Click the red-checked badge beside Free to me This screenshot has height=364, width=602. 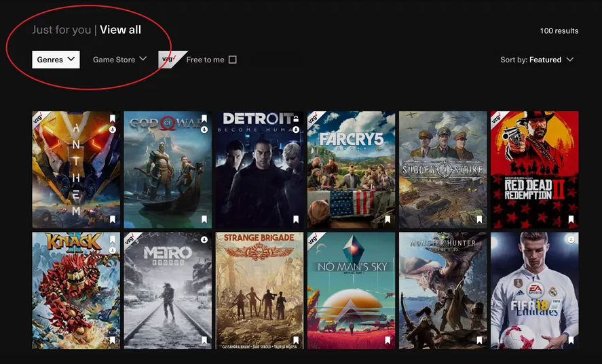point(168,60)
